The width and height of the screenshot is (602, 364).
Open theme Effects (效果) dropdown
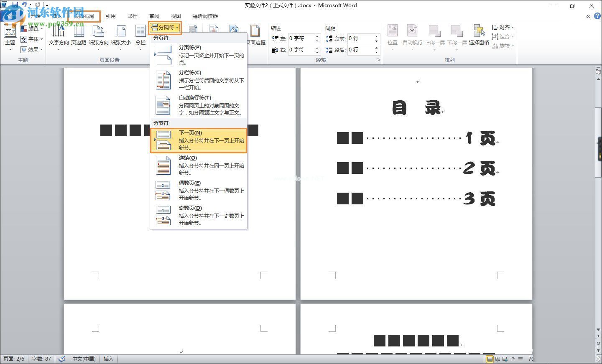click(32, 49)
